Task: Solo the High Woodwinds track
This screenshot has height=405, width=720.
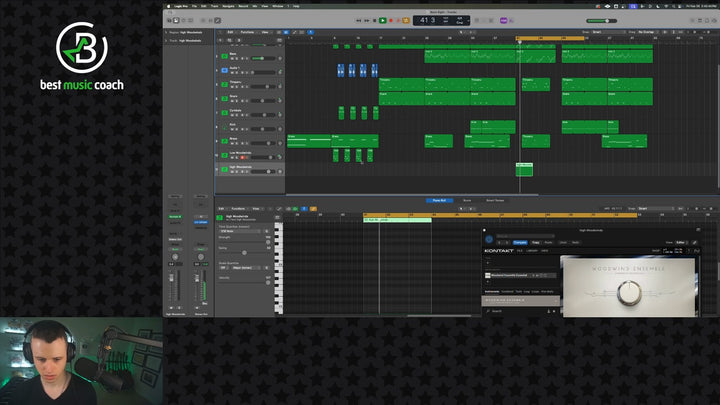Action: pyautogui.click(x=237, y=172)
